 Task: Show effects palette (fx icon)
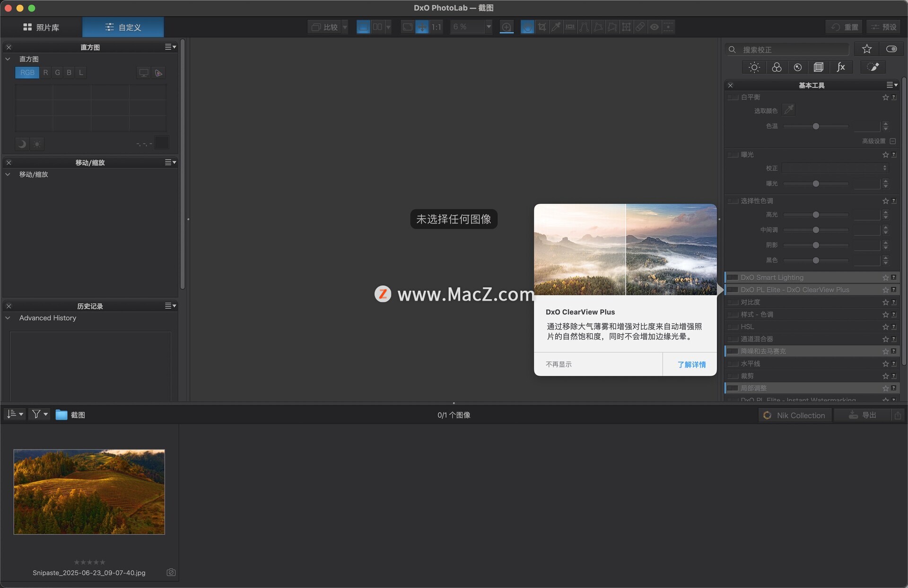(841, 67)
